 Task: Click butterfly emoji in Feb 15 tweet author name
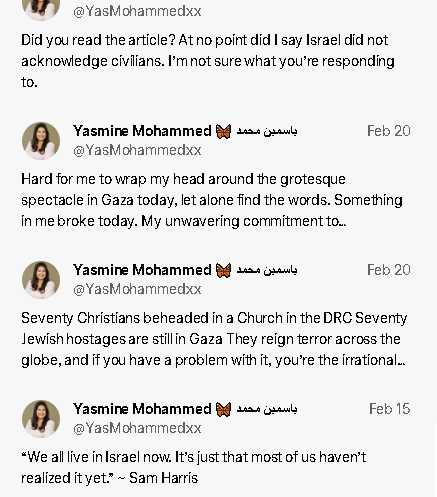(223, 409)
